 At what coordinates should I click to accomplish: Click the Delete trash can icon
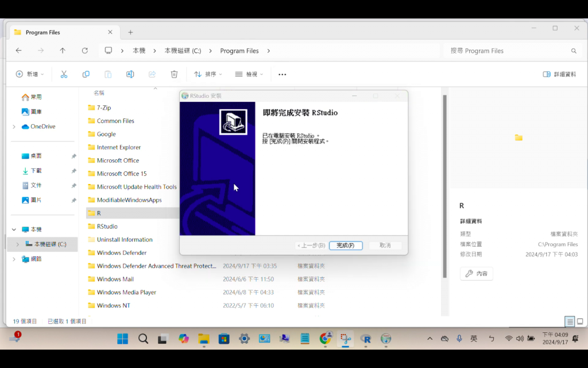[174, 74]
